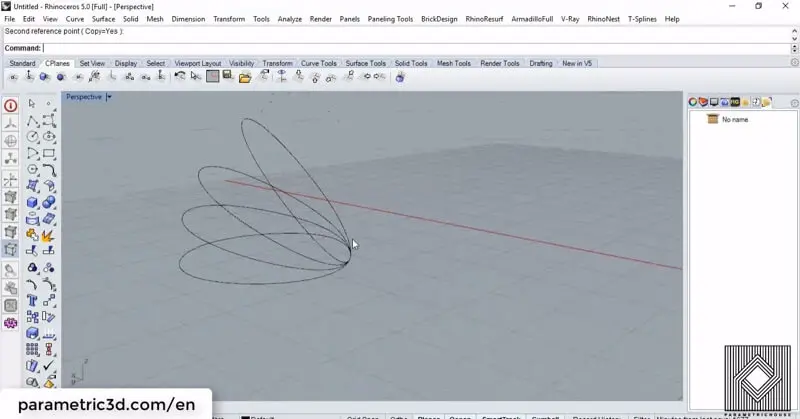Switch to the Surface Tools tab
This screenshot has height=419, width=800.
coord(364,64)
